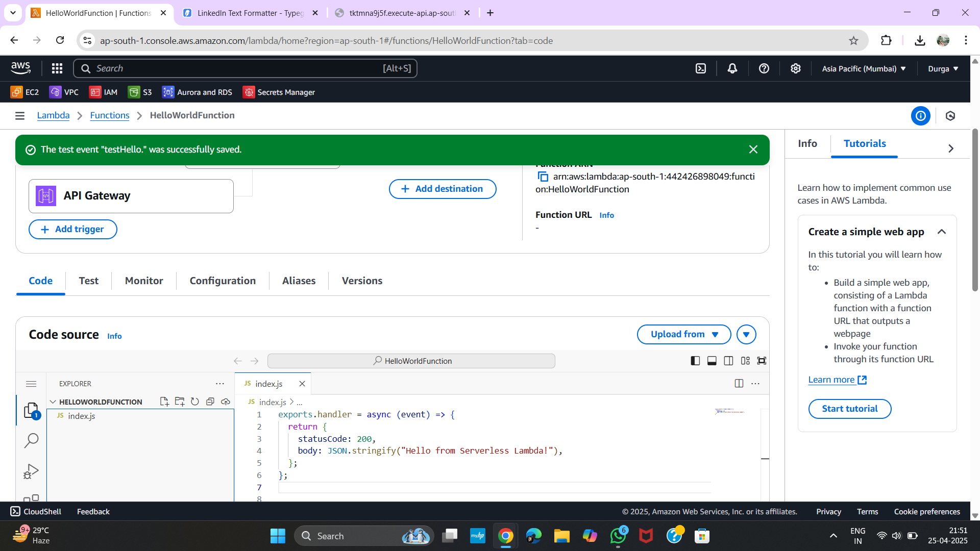The width and height of the screenshot is (980, 551).
Task: Click the AWS console search field
Action: pos(245,68)
